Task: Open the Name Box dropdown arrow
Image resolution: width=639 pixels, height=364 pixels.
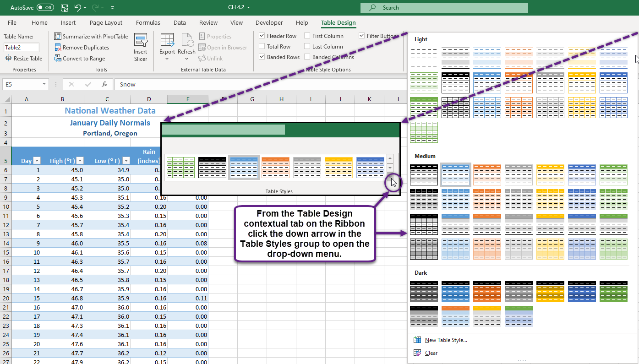Action: 44,84
